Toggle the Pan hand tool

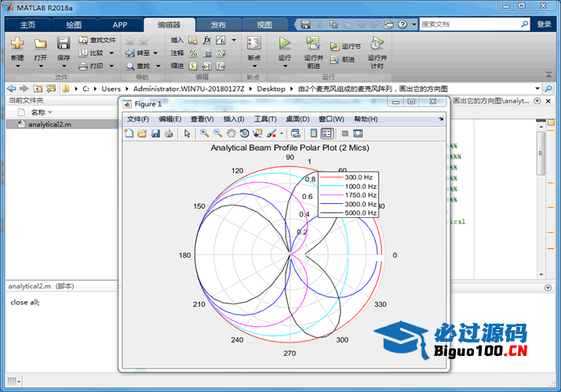click(231, 133)
